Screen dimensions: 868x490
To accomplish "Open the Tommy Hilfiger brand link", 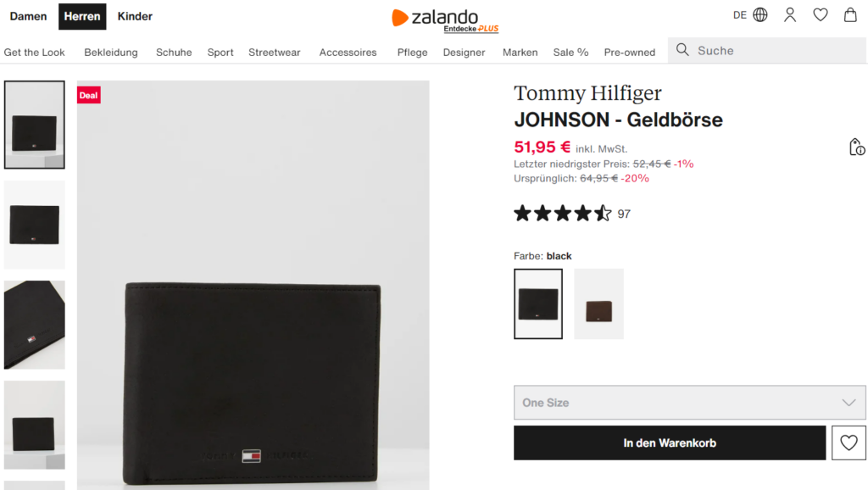I will pyautogui.click(x=587, y=93).
